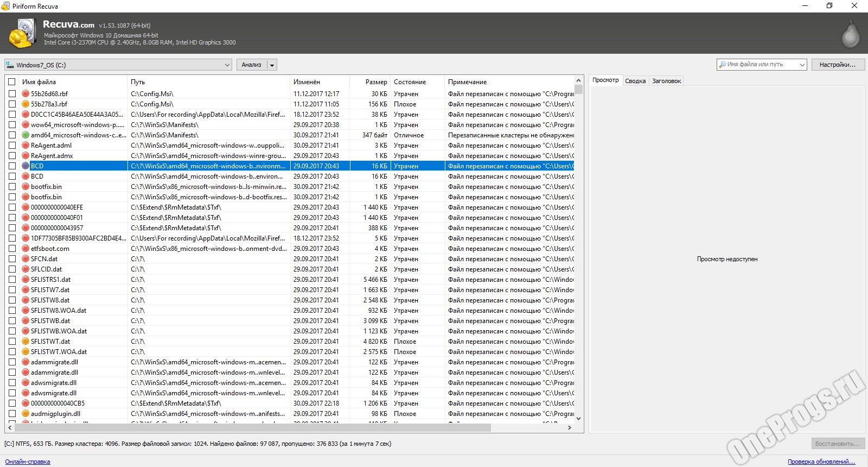Click the red status dot of SFCN.dat

pos(25,259)
